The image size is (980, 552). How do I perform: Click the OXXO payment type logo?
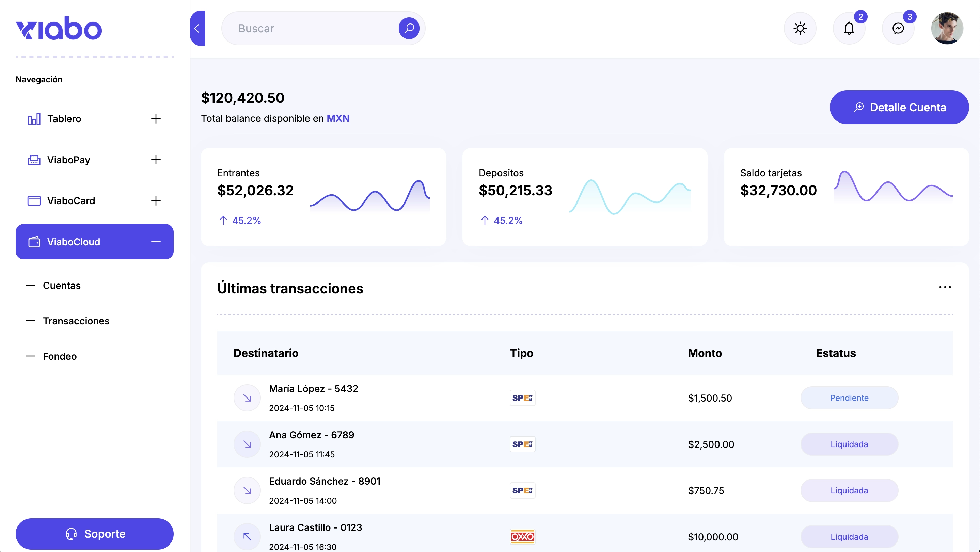522,536
